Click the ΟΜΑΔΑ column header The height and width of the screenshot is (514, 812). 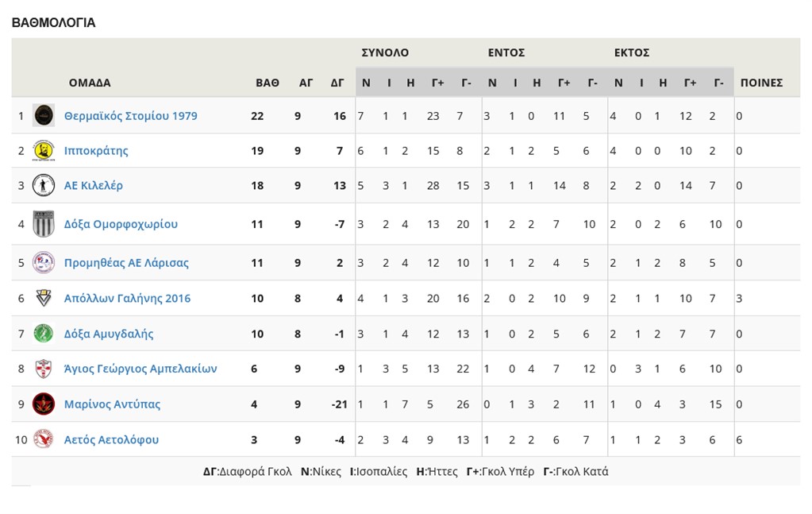(x=90, y=83)
